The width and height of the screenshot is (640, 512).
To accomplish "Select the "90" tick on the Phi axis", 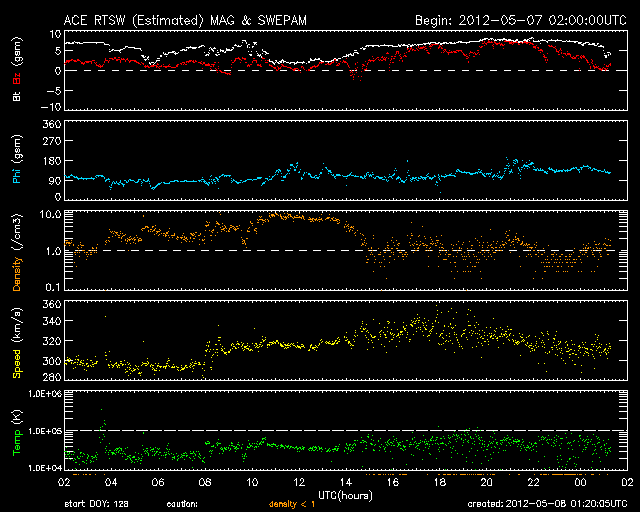I will (55, 181).
